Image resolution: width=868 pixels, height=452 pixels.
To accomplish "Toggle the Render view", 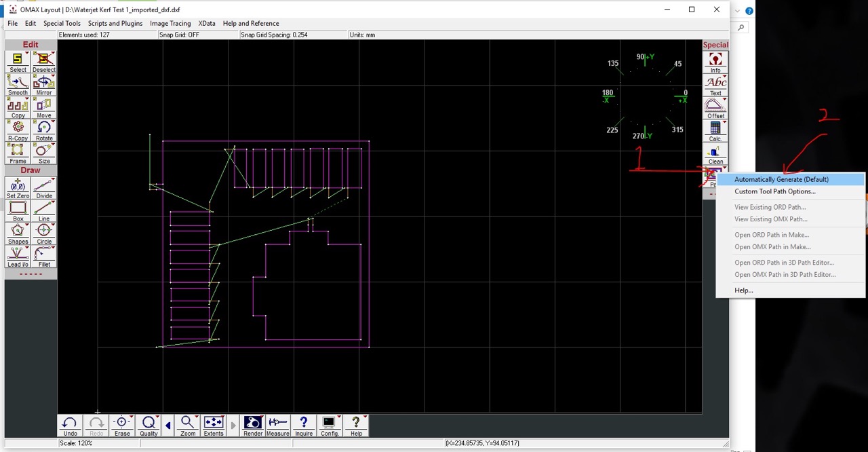I will click(253, 426).
